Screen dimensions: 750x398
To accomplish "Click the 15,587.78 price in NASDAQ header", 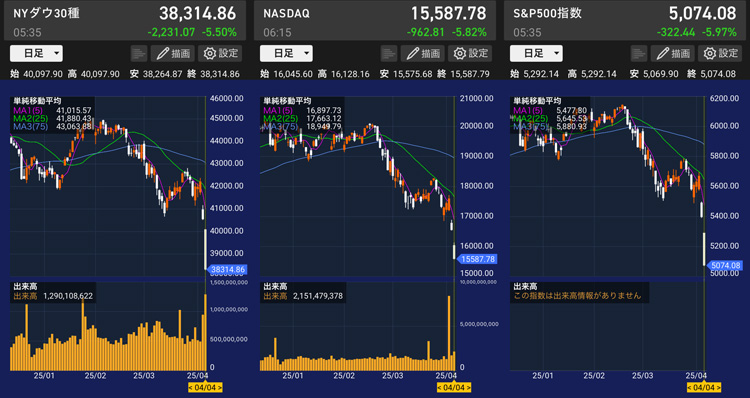I will click(448, 13).
